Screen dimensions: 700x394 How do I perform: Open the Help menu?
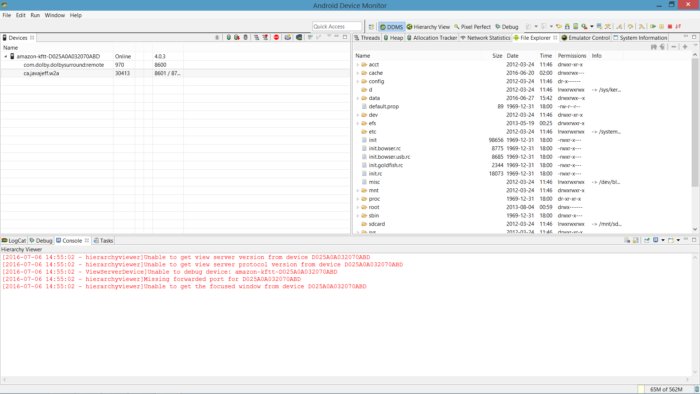[75, 15]
